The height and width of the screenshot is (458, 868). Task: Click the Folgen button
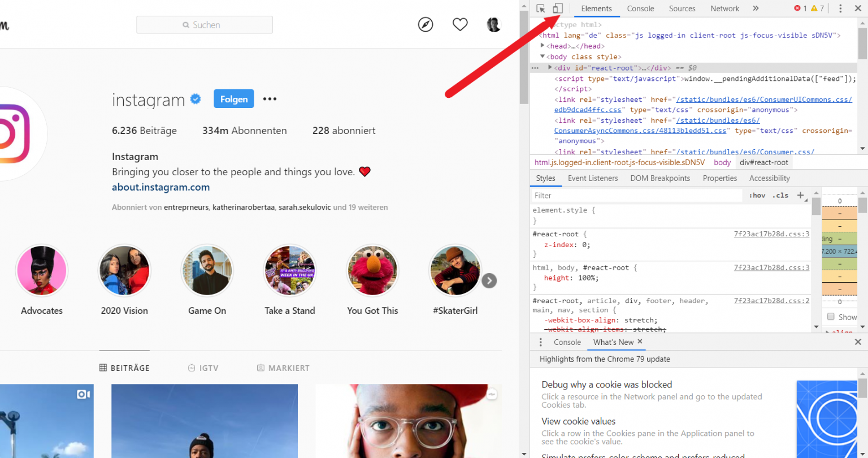(x=234, y=99)
